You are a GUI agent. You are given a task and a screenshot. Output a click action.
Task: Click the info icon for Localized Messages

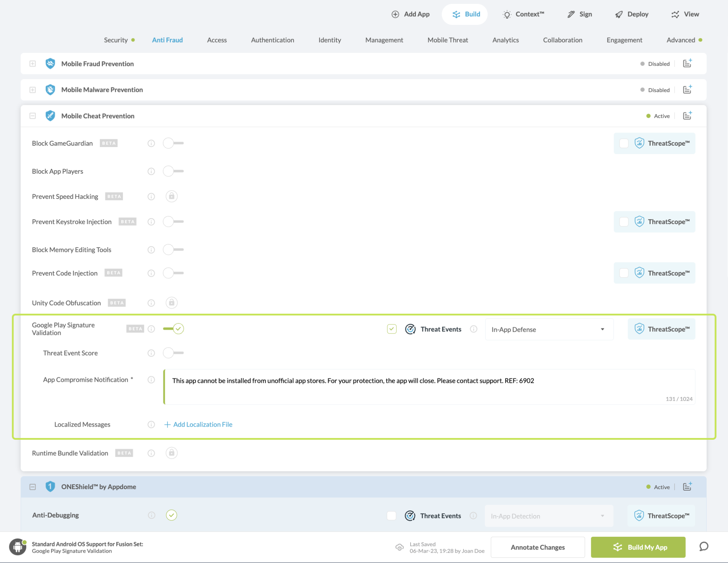click(151, 424)
